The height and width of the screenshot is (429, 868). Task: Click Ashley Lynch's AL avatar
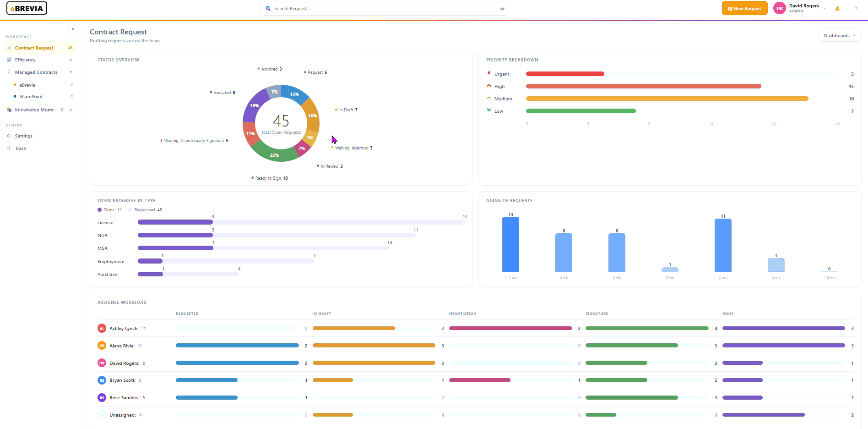(102, 329)
